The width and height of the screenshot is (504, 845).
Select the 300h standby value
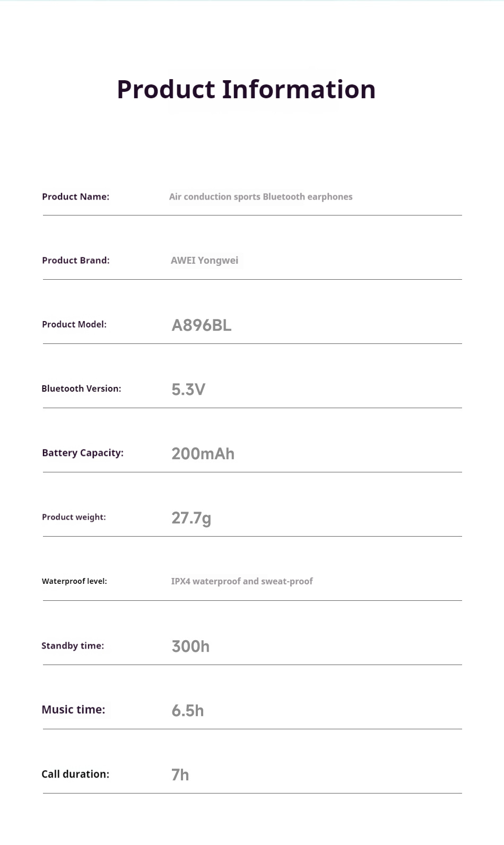coord(190,646)
